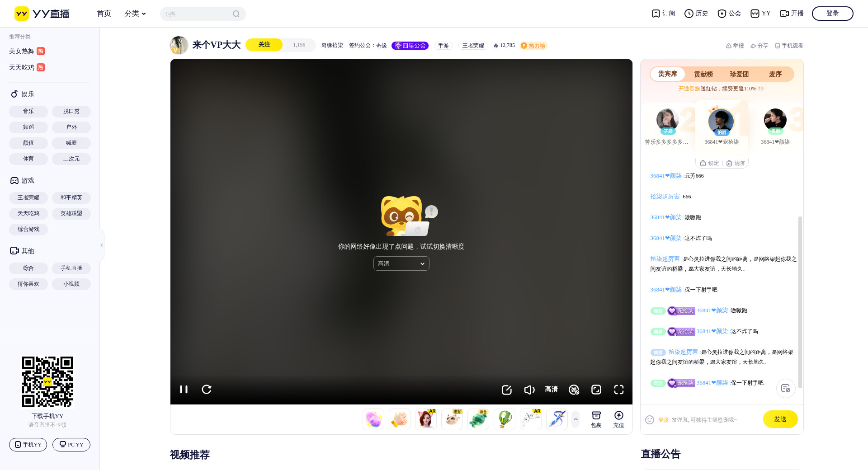Enter fullscreen video mode
Image resolution: width=868 pixels, height=470 pixels.
coord(619,390)
